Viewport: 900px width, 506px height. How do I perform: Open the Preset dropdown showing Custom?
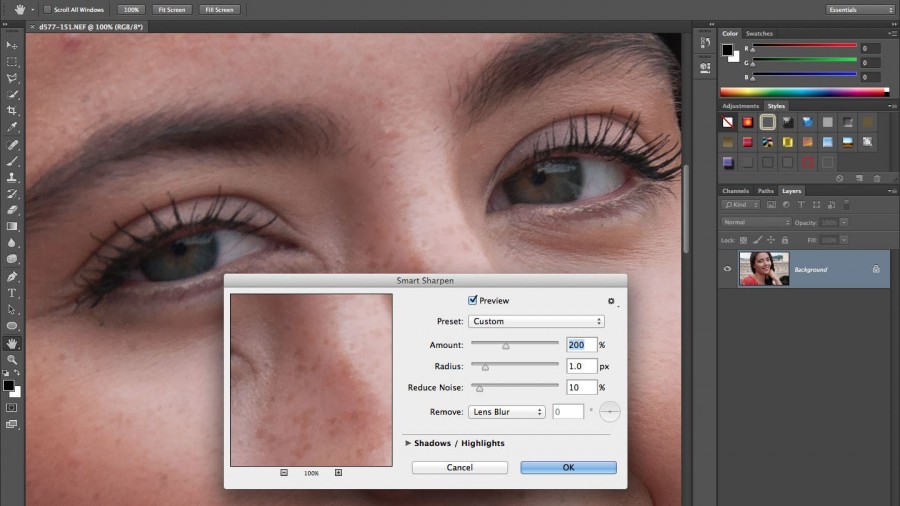pyautogui.click(x=536, y=321)
